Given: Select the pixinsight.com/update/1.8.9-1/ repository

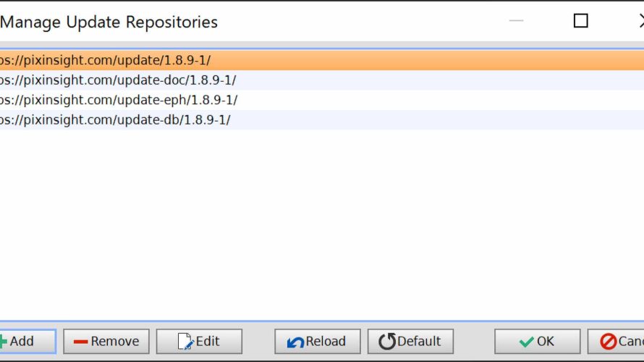Looking at the screenshot, I should click(322, 60).
